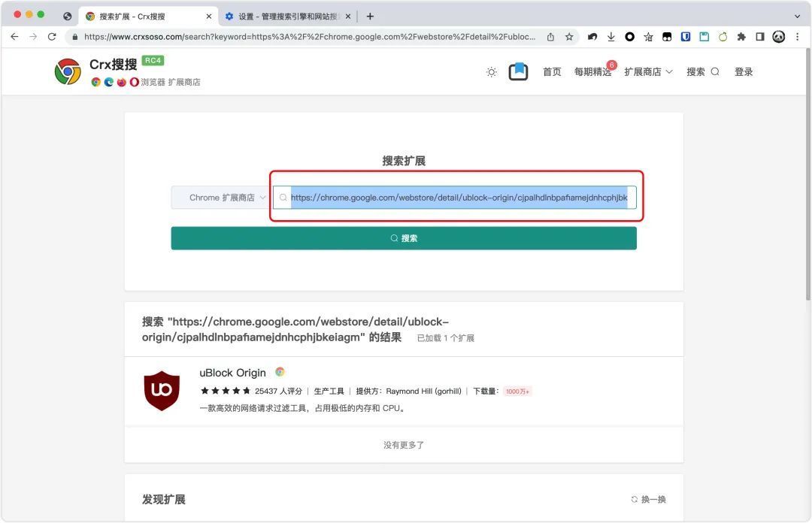The height and width of the screenshot is (523, 812).
Task: Open the Bitwarden shield extension
Action: pyautogui.click(x=686, y=37)
